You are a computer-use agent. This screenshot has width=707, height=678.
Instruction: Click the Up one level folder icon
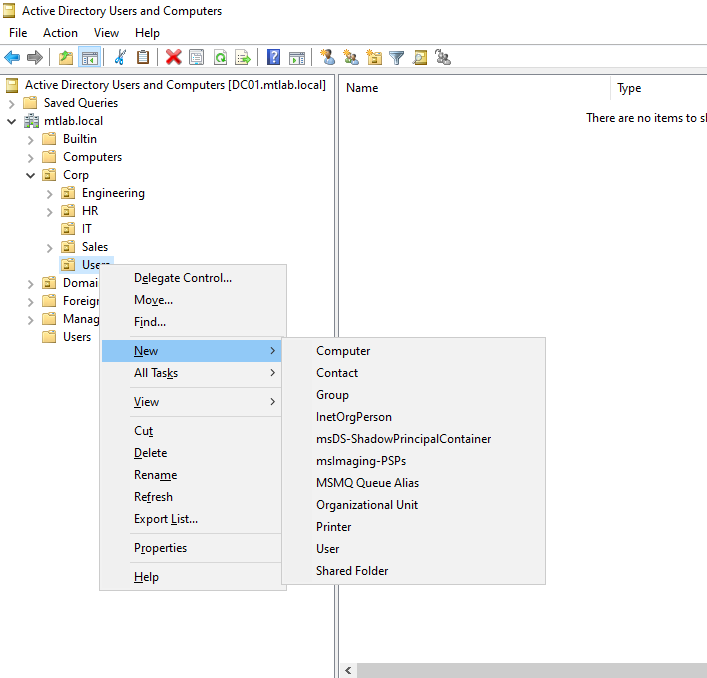(x=66, y=58)
